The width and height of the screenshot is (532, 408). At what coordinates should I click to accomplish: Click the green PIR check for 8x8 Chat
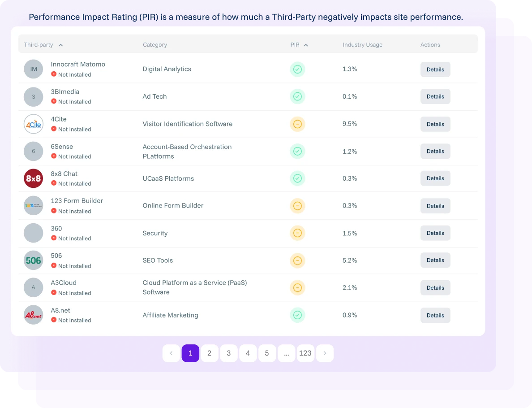(x=297, y=178)
